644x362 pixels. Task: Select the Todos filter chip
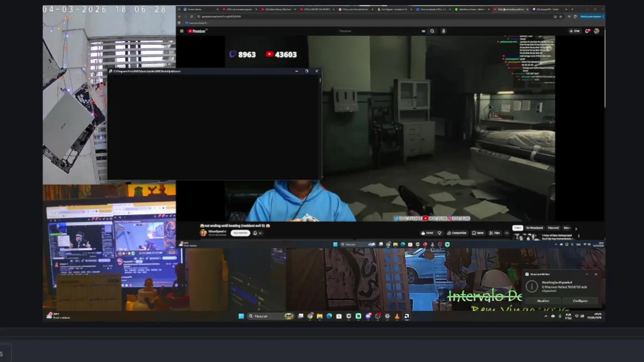[x=518, y=228]
